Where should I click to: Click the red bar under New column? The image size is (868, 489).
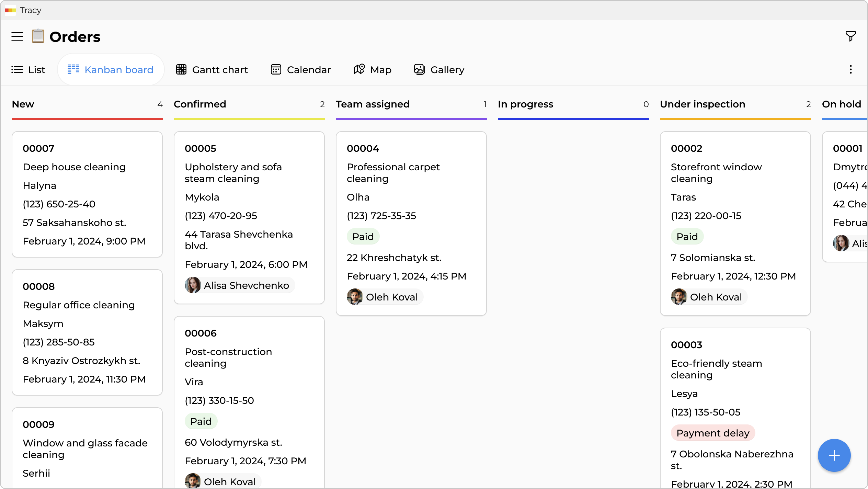pyautogui.click(x=87, y=119)
